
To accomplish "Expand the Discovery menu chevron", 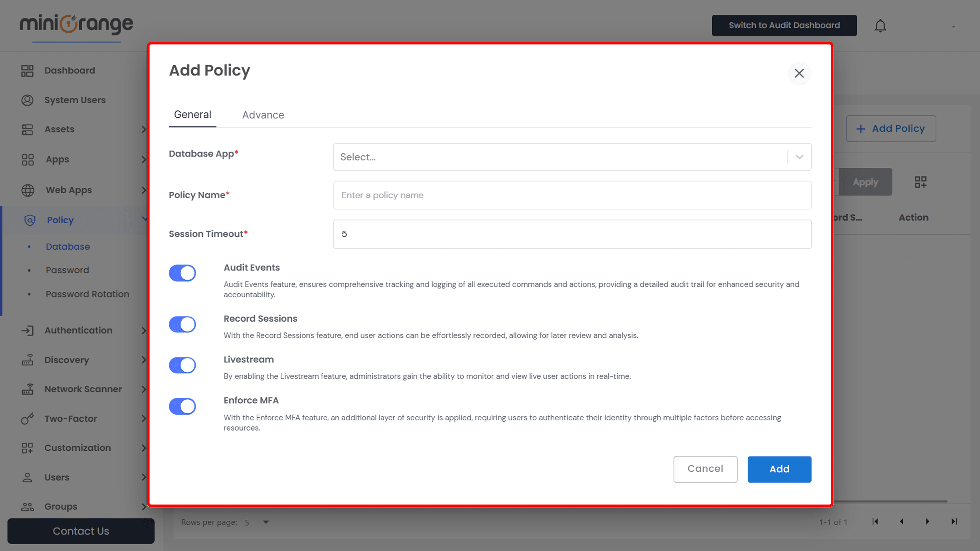I will pos(144,360).
